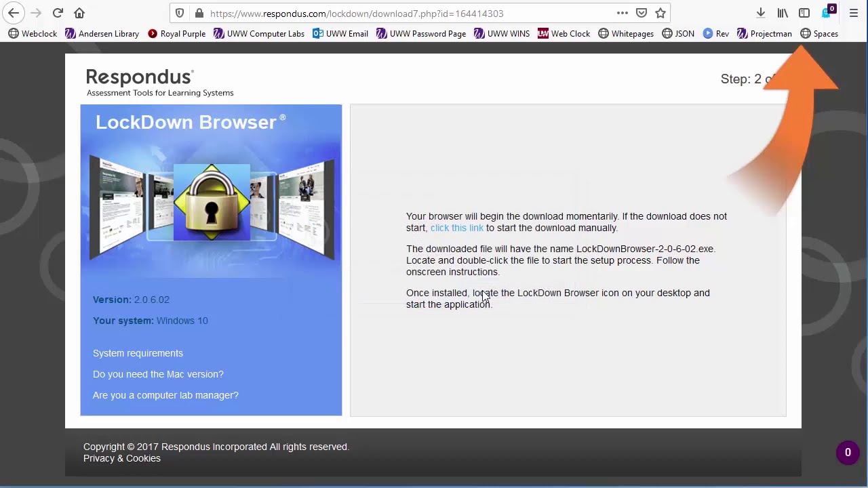Click the golden padlock LockDown Browser image
Image resolution: width=868 pixels, height=488 pixels.
(212, 202)
